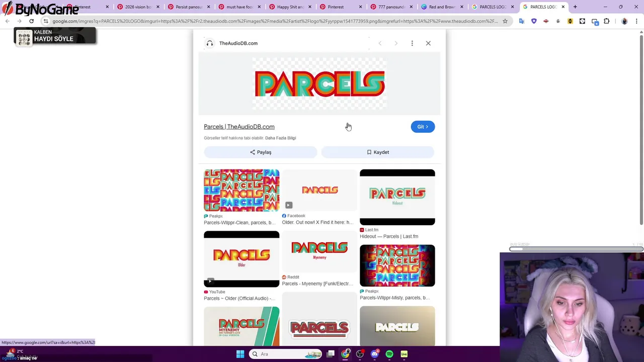Click 'Parcels - Myenemy [Funk/Electr...' caption

pyautogui.click(x=317, y=284)
